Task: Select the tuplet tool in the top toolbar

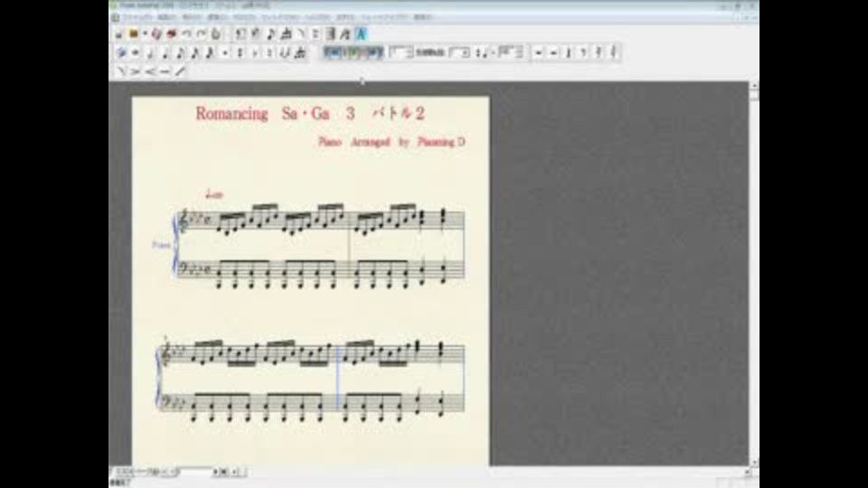Action: [x=286, y=34]
